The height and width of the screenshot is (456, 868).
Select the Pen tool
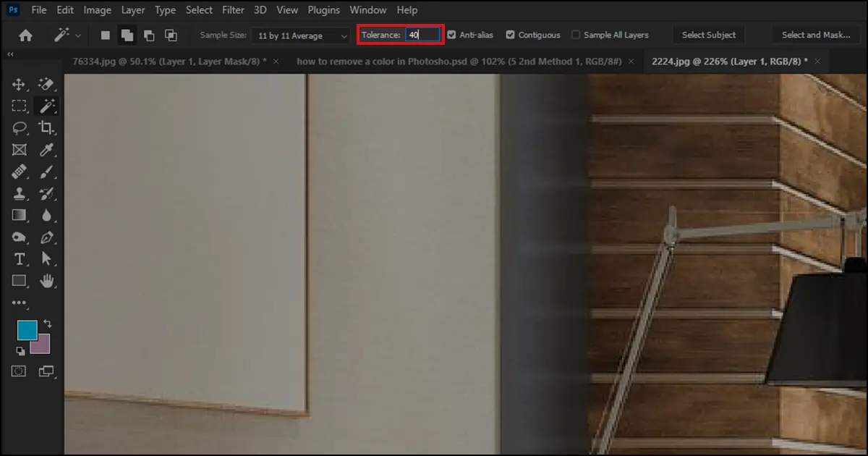coord(47,237)
